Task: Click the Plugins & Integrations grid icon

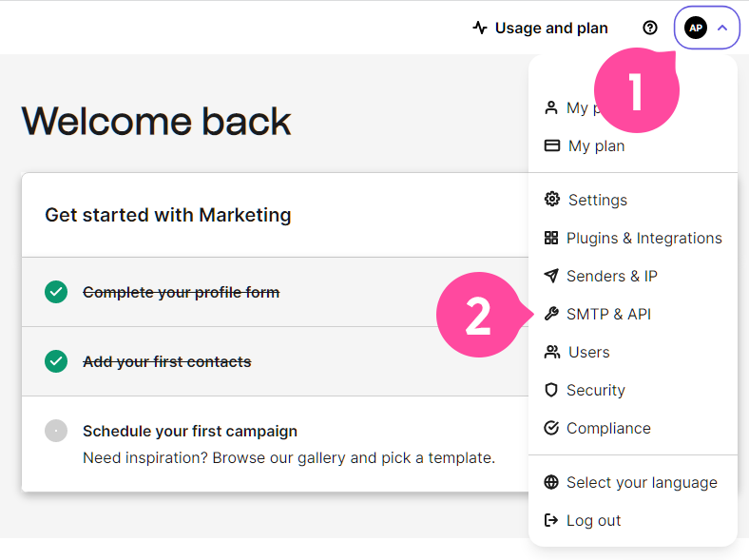Action: 551,238
